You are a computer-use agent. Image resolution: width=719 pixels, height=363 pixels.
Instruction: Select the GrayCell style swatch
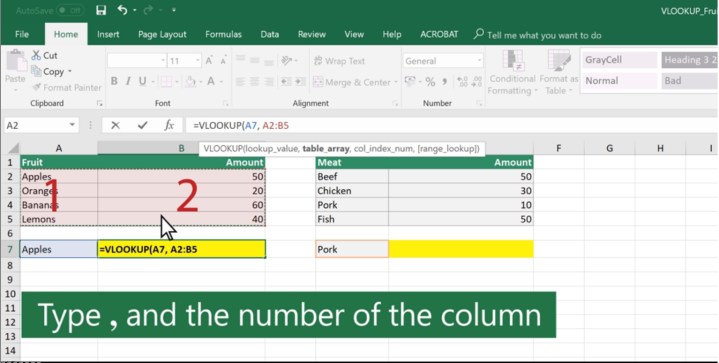(619, 60)
